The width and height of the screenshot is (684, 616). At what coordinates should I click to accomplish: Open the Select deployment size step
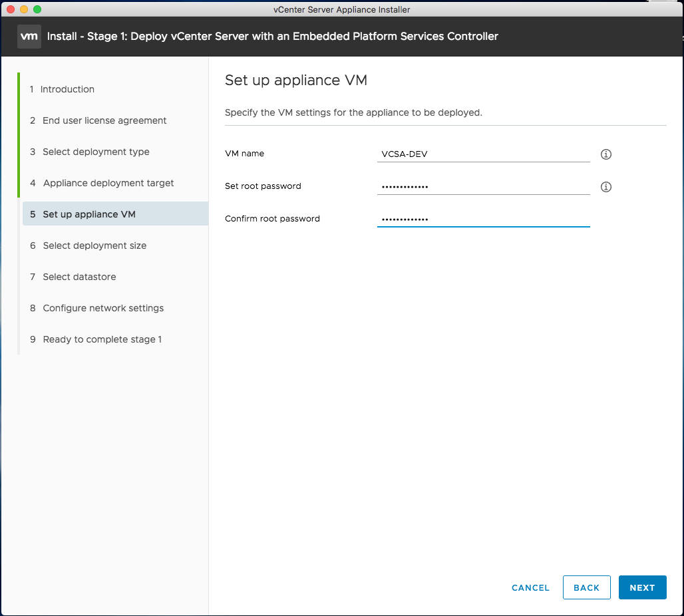coord(94,245)
